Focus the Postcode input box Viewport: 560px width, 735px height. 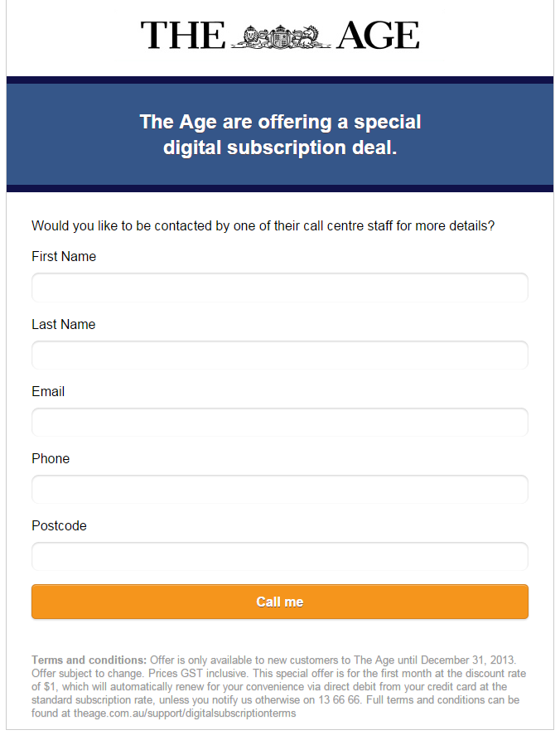[x=280, y=556]
